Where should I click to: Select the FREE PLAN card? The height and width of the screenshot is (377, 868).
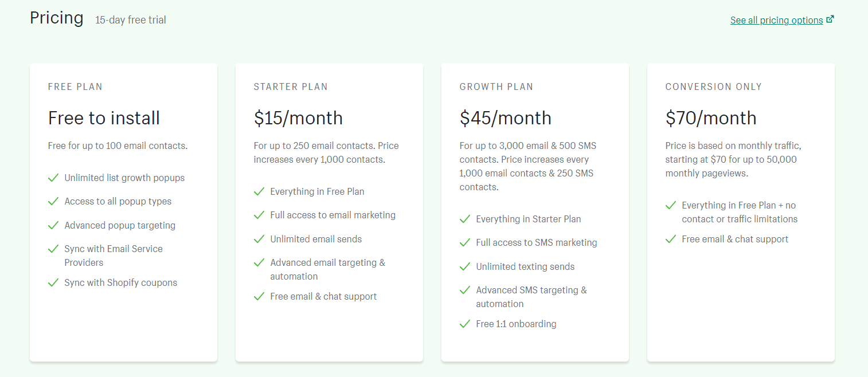coord(123,212)
